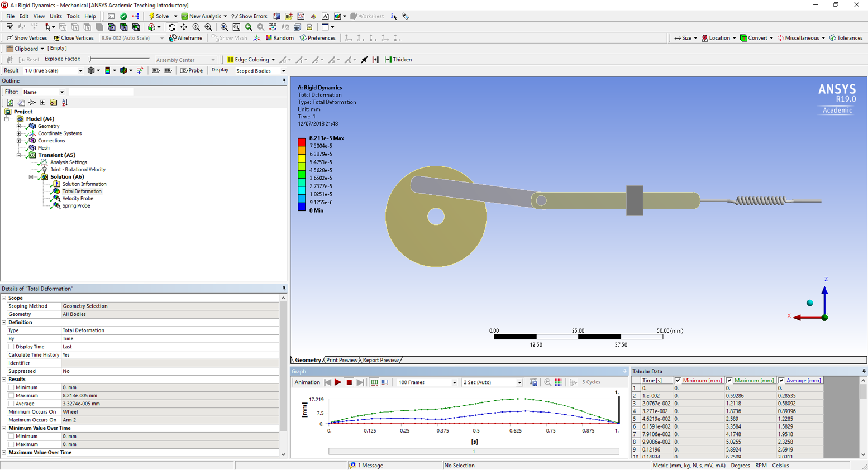Open the Scoped Bodies display dropdown

(x=260, y=71)
